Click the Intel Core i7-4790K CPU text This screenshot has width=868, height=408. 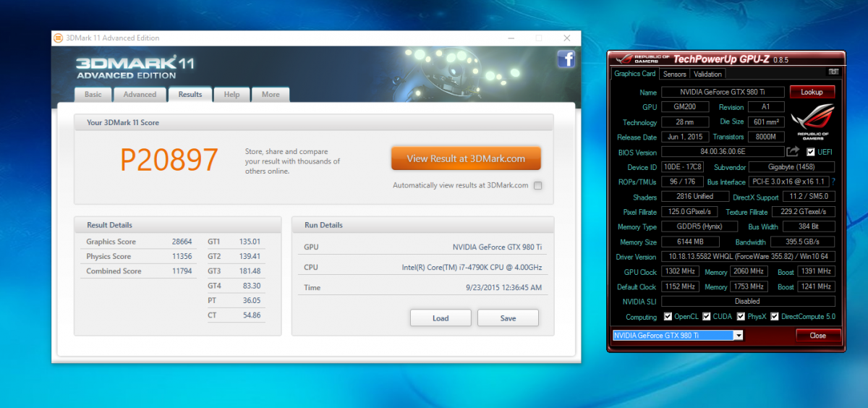472,268
